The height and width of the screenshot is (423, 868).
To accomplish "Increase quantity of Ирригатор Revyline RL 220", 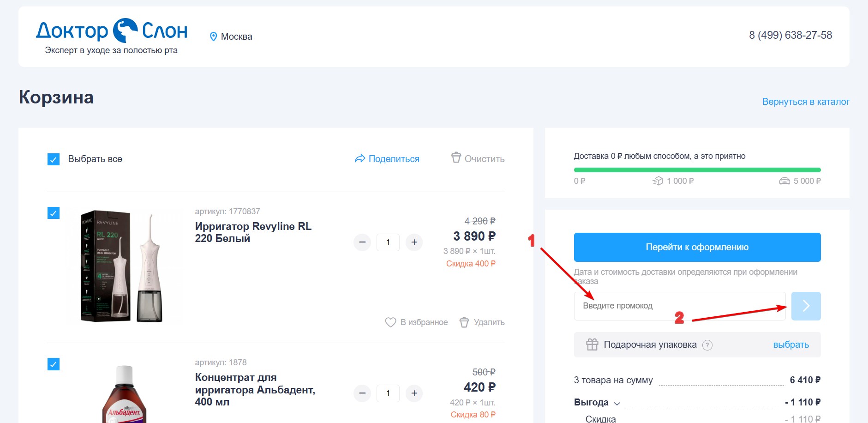I will pos(414,242).
